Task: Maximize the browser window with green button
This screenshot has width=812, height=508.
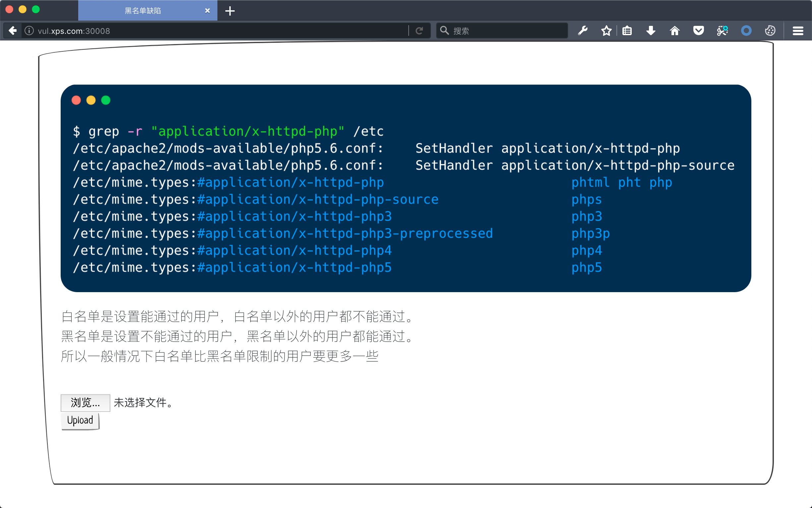Action: click(35, 9)
